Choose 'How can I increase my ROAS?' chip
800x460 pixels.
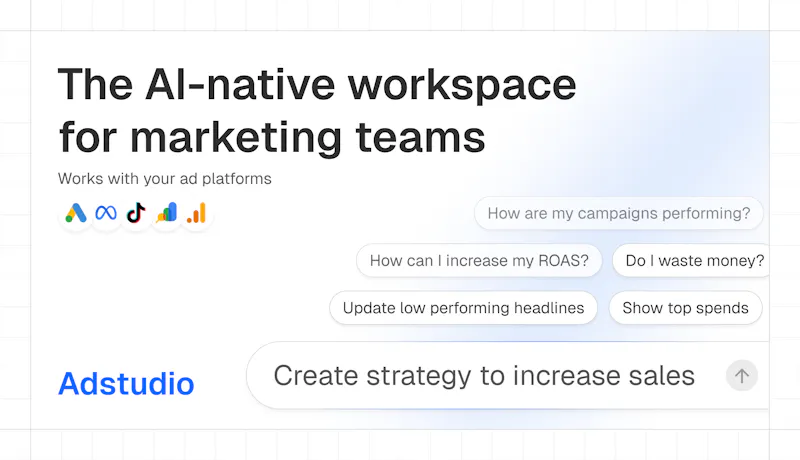coord(479,261)
